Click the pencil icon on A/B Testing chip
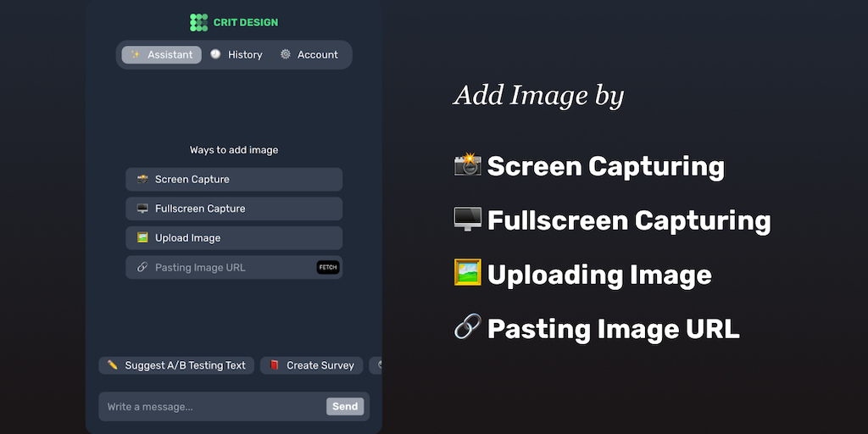The width and height of the screenshot is (868, 434). tap(113, 364)
